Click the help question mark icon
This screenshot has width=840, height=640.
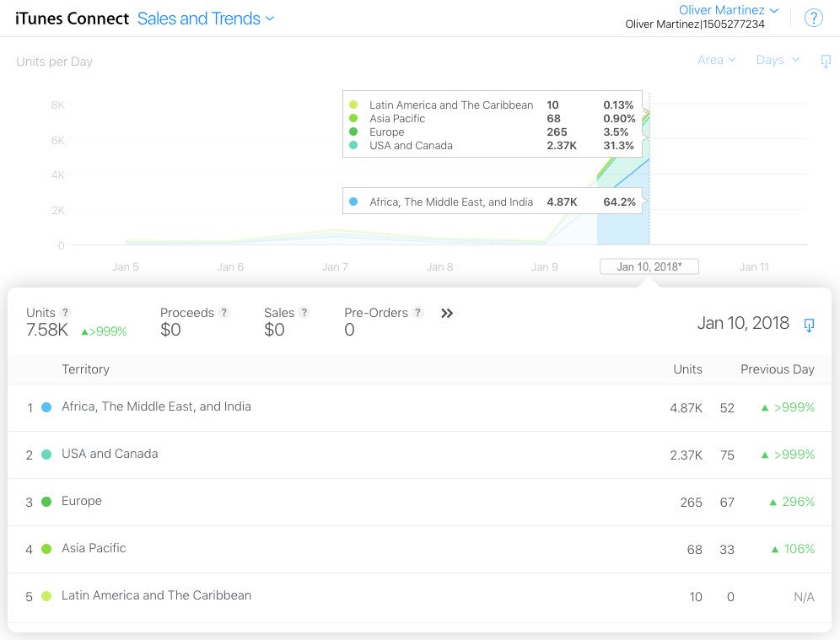813,19
